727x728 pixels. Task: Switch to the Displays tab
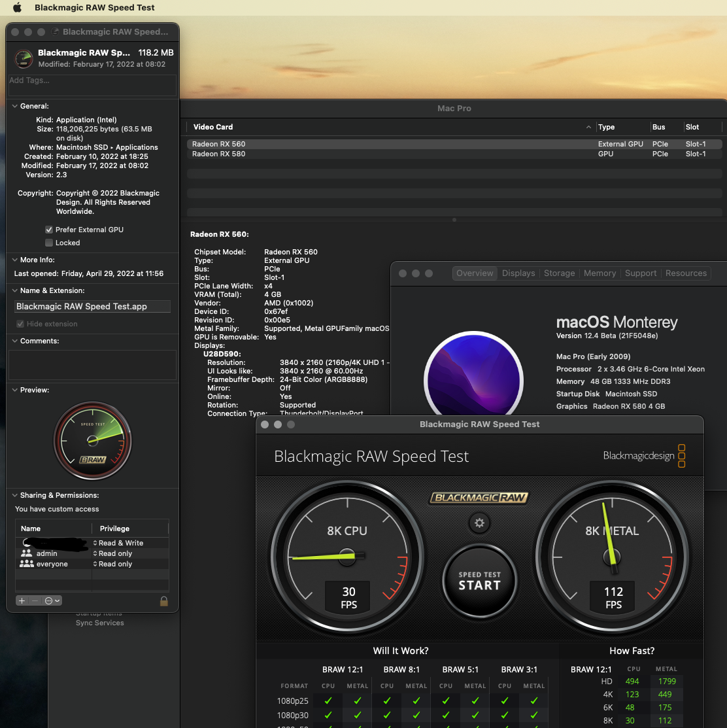518,273
